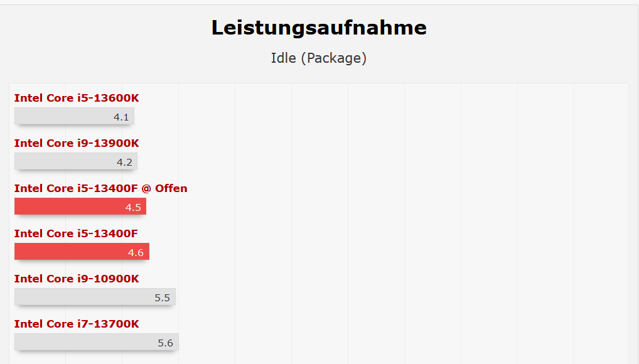The width and height of the screenshot is (639, 364).
Task: Click the Idle (Package) subtitle
Action: pos(319,58)
